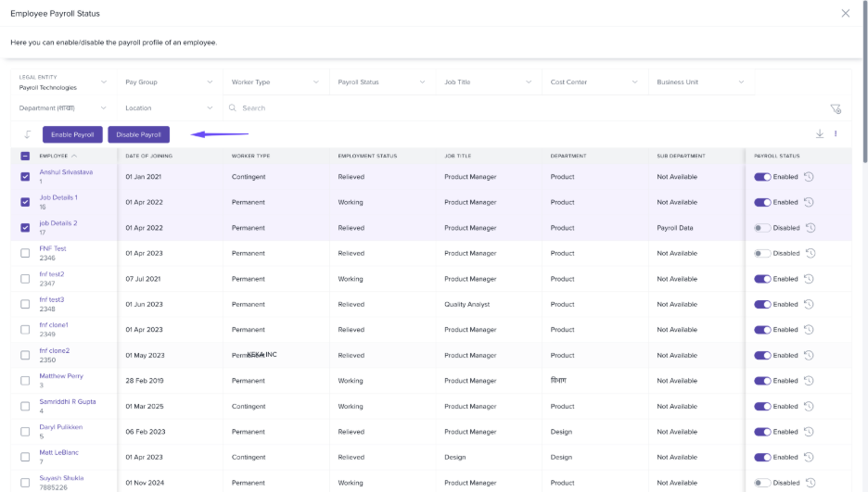The height and width of the screenshot is (492, 868).
Task: Click the search magnifier icon
Action: (x=233, y=107)
